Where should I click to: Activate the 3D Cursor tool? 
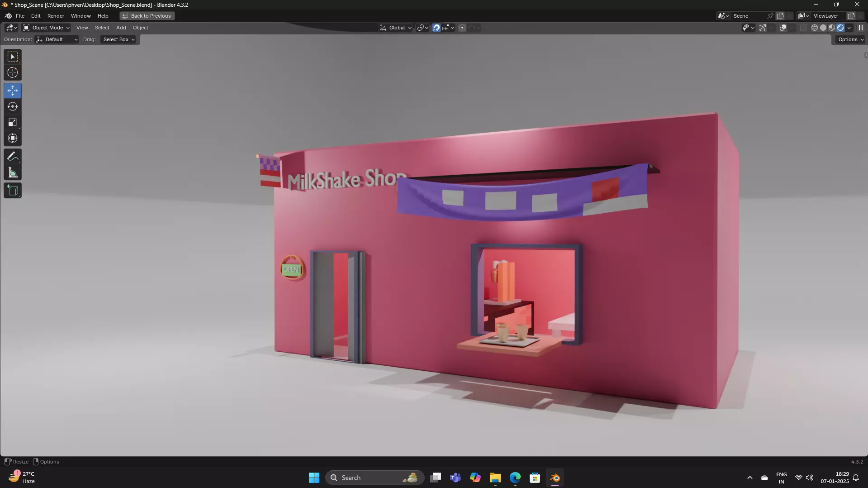click(13, 72)
